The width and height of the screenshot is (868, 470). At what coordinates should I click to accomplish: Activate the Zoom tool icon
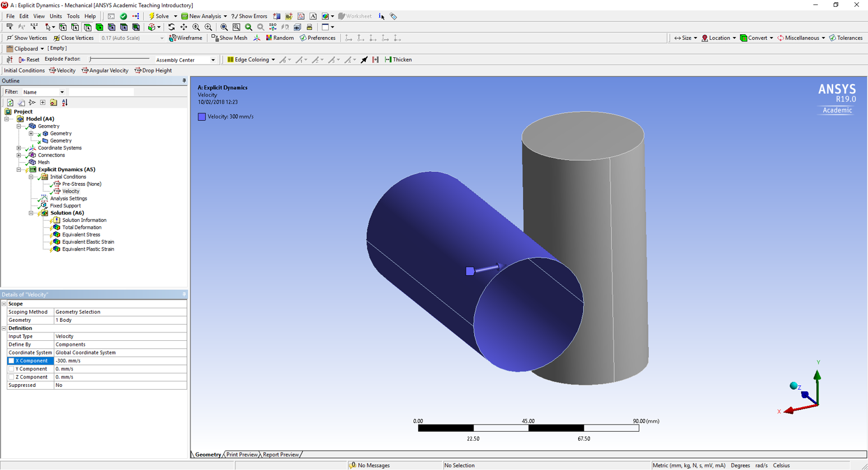[x=196, y=27]
